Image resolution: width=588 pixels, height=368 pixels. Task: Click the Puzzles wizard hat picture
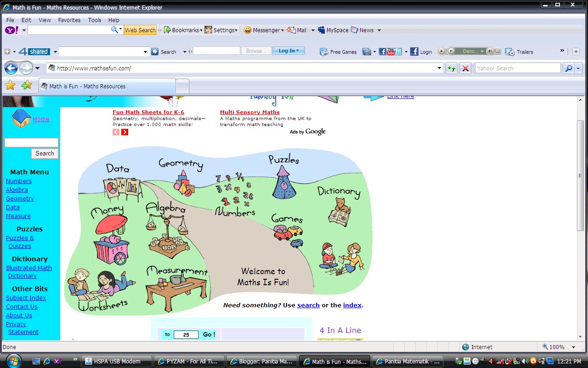click(284, 182)
